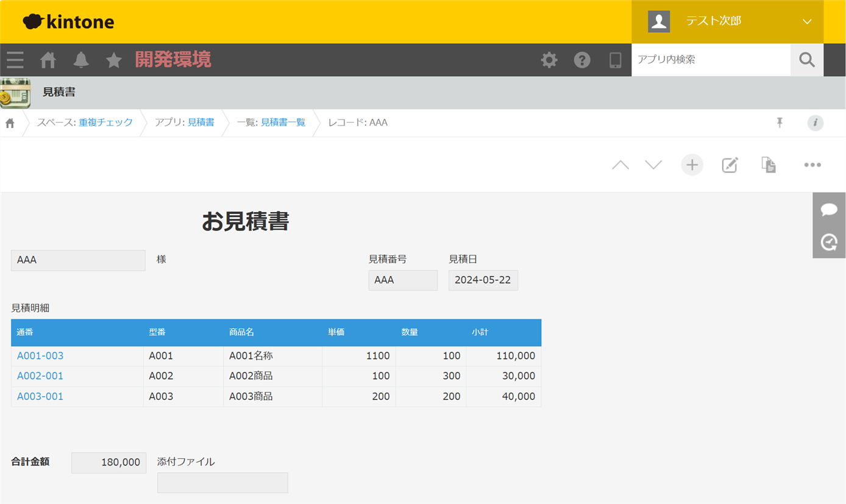This screenshot has width=846, height=504.
Task: Duplicate the record with the copy icon
Action: pyautogui.click(x=769, y=165)
